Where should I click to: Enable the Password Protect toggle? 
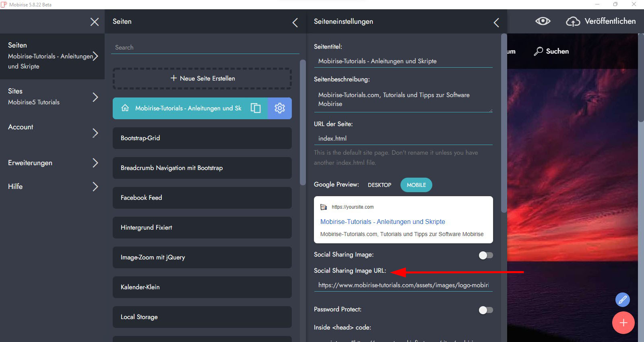[485, 310]
